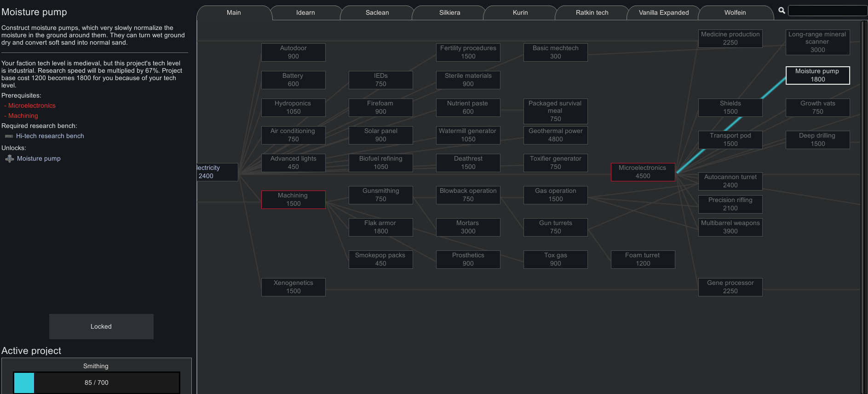Focus the research search field
The image size is (868, 394).
(x=828, y=11)
